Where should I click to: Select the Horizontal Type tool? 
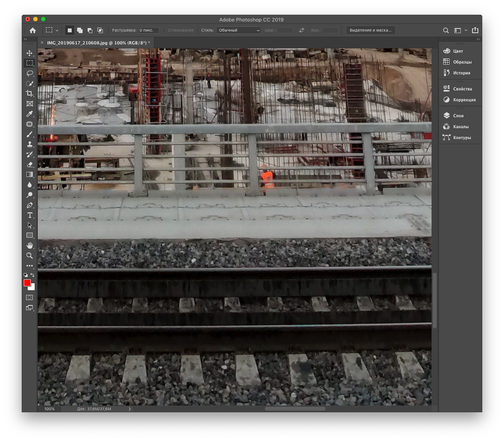(x=30, y=215)
